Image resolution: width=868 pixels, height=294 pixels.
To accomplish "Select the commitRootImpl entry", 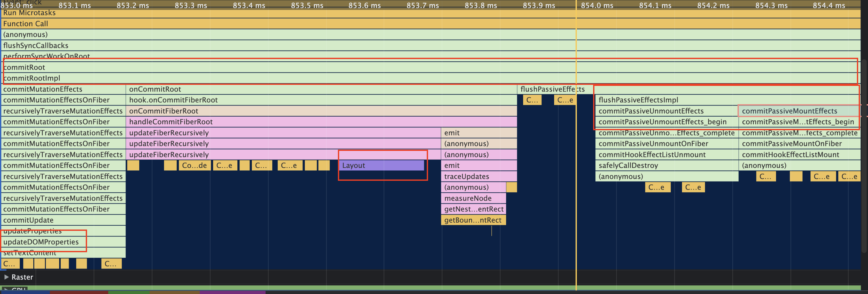I will point(32,78).
